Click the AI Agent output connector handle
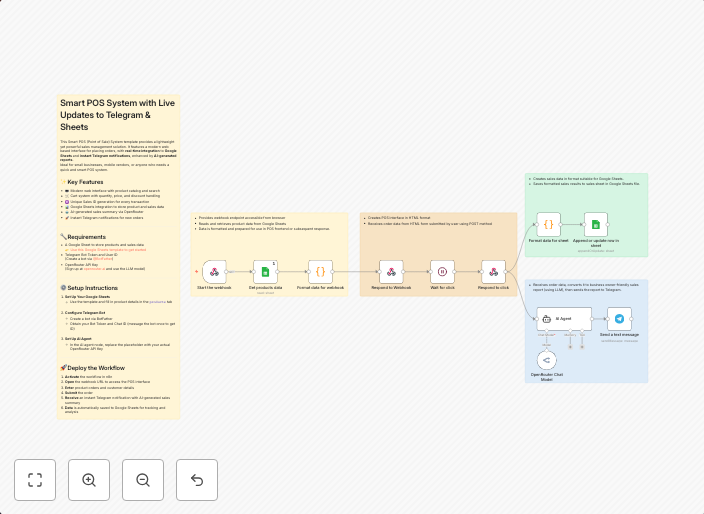 click(x=592, y=319)
